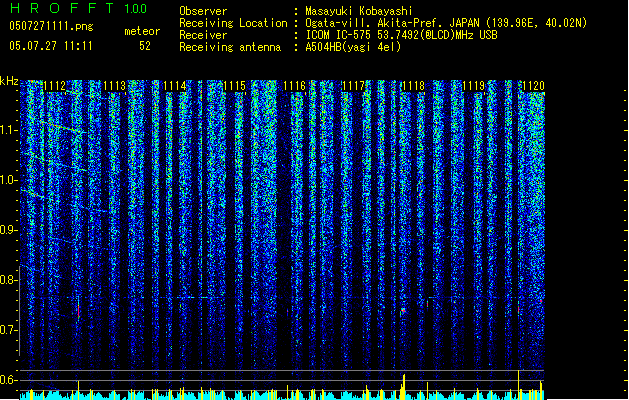This screenshot has width=629, height=400.
Task: Click the date stamp 05.07.27 11:11
Action: (x=51, y=46)
